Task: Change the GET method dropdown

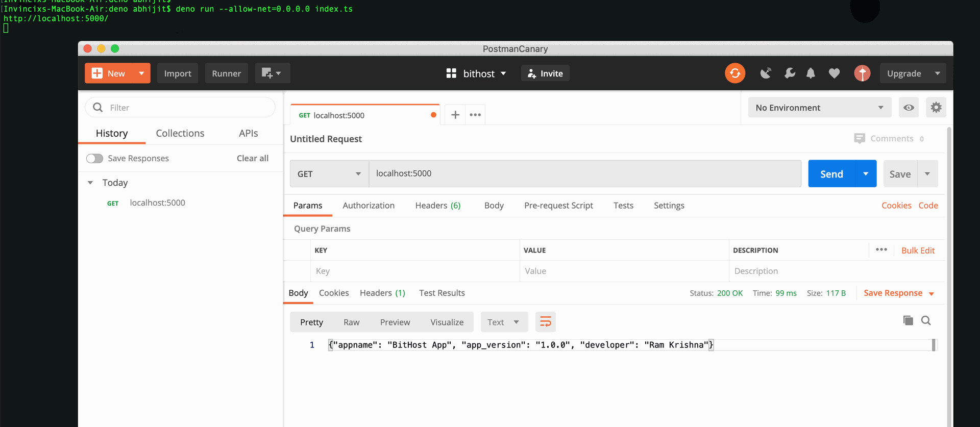Action: (329, 174)
